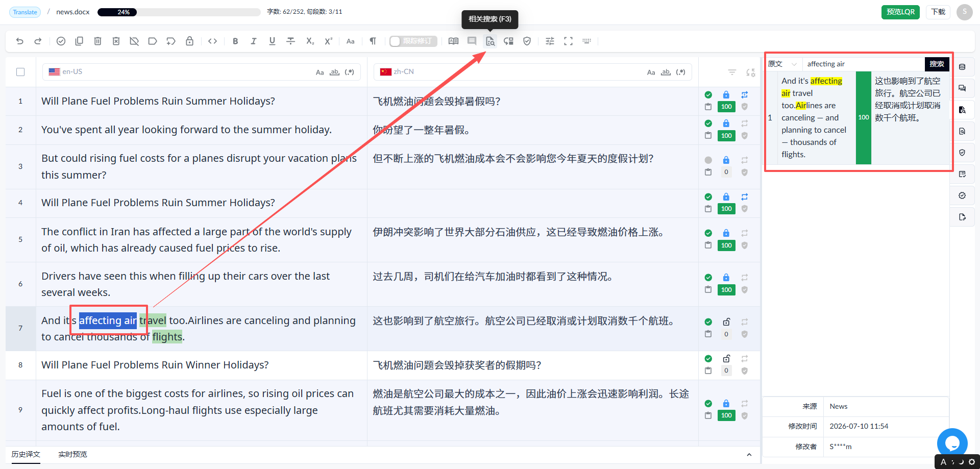Unlock segment 1 lock icon
This screenshot has height=469, width=980.
[x=726, y=95]
